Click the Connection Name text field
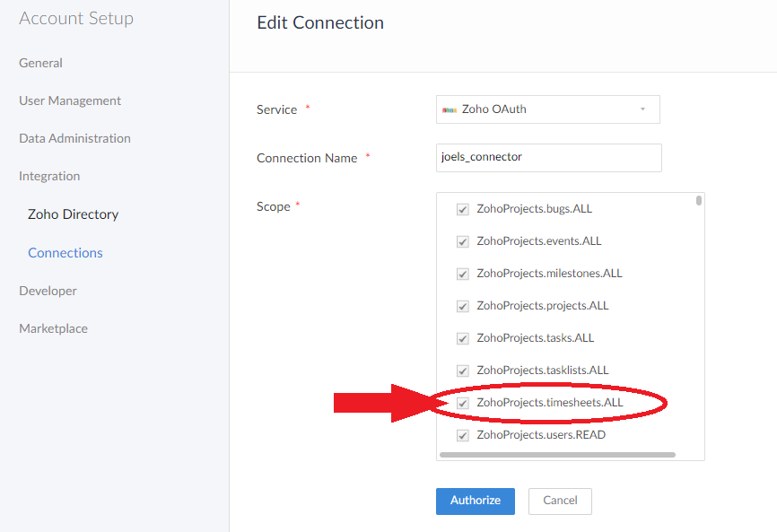 click(548, 157)
